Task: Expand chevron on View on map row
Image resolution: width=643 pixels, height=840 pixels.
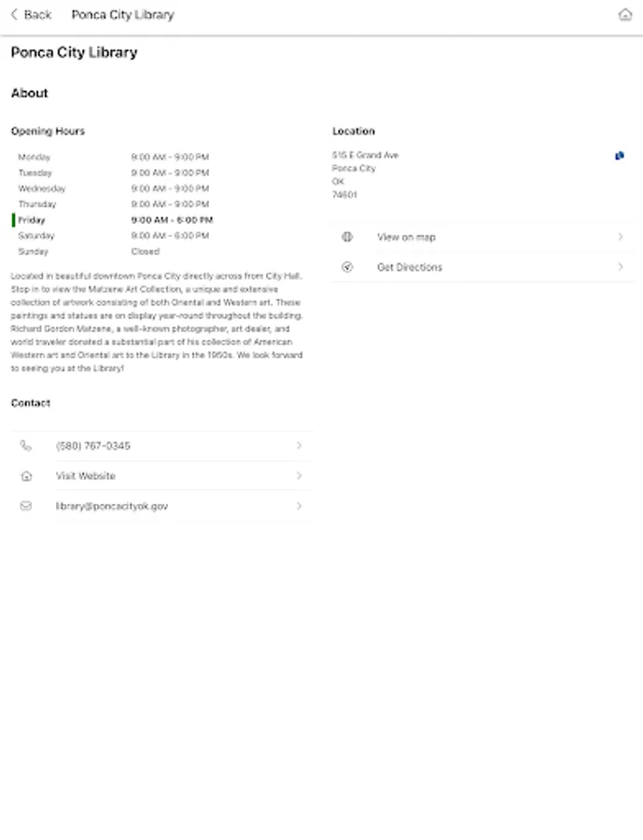Action: coord(621,237)
